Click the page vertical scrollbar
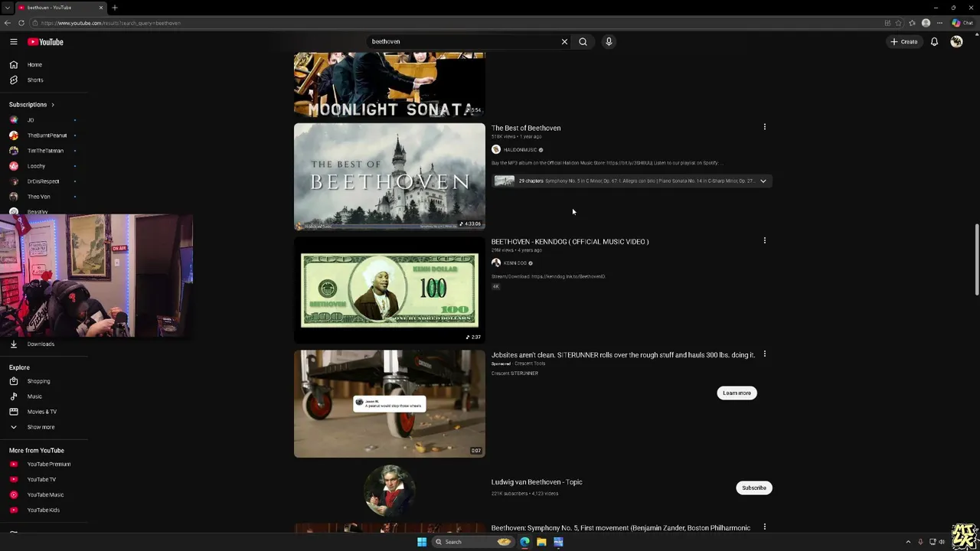 coord(976,260)
